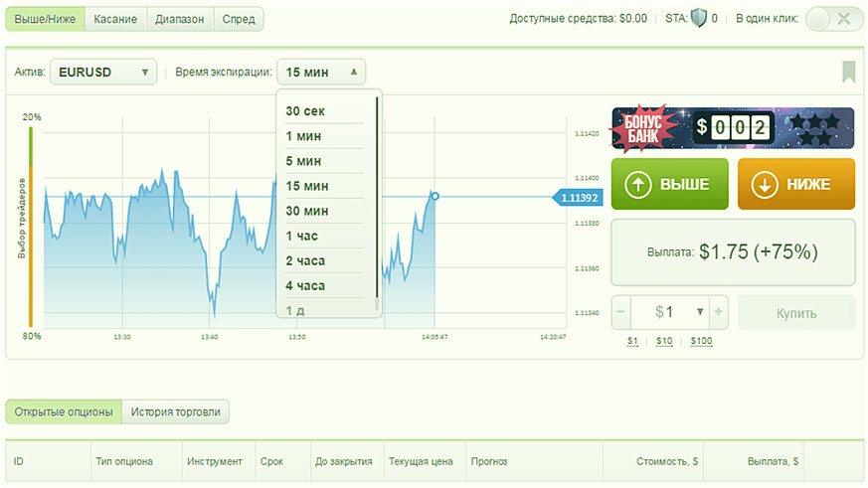
Task: Switch to the Диапазон tab
Action: [x=180, y=18]
